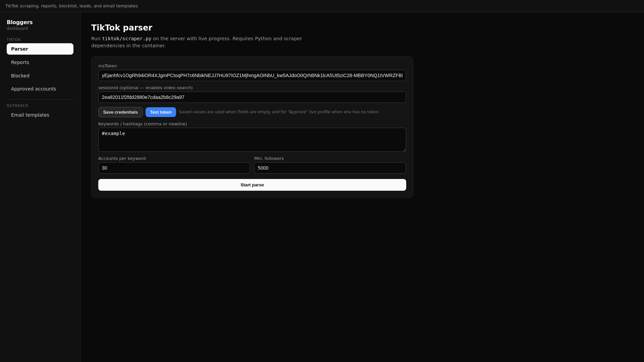This screenshot has height=362, width=644.
Task: Click the Save credentials button
Action: tap(120, 112)
